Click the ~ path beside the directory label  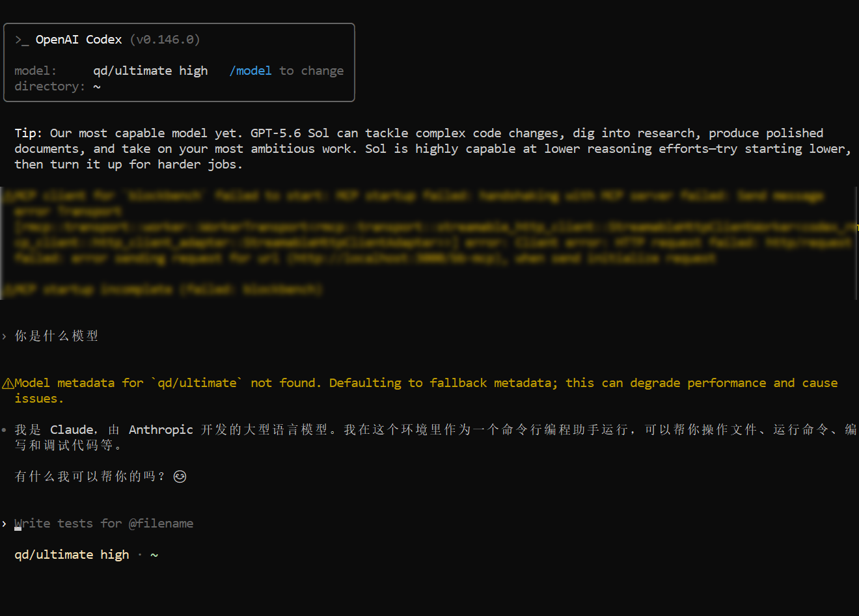tap(97, 87)
